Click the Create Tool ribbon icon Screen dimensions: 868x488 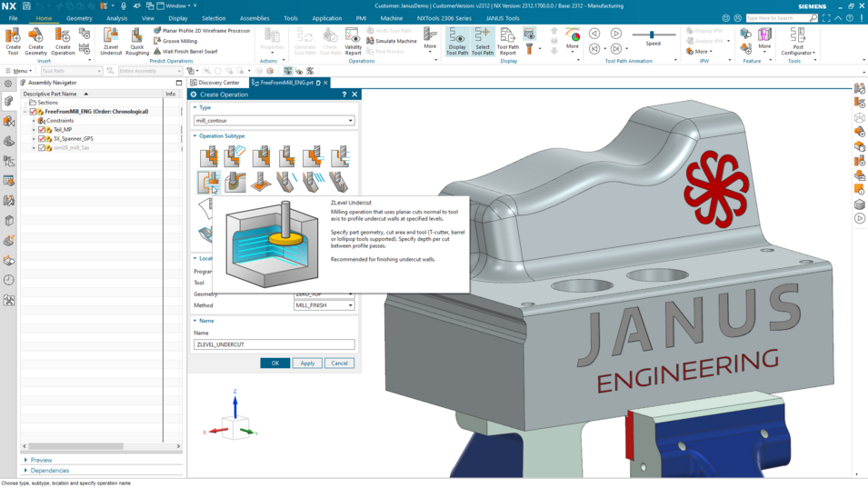click(13, 42)
